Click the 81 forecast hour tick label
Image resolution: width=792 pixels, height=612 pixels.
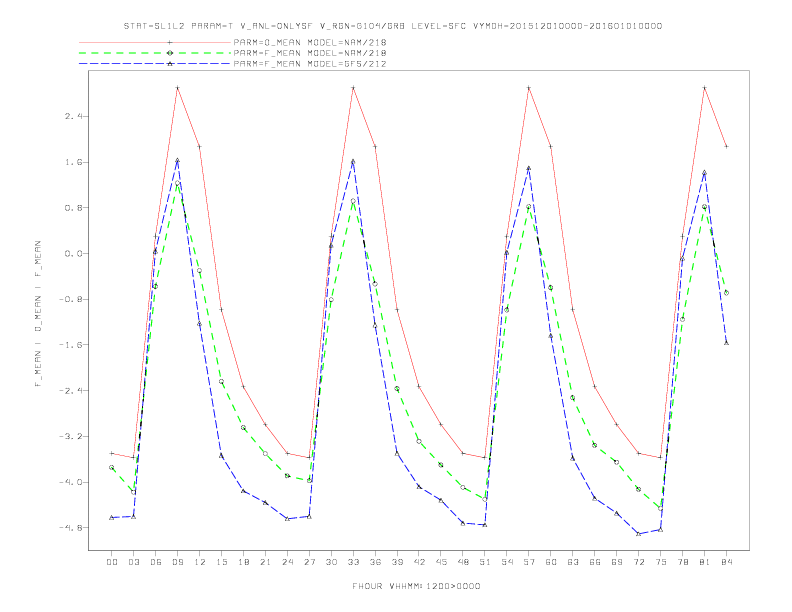[x=705, y=562]
